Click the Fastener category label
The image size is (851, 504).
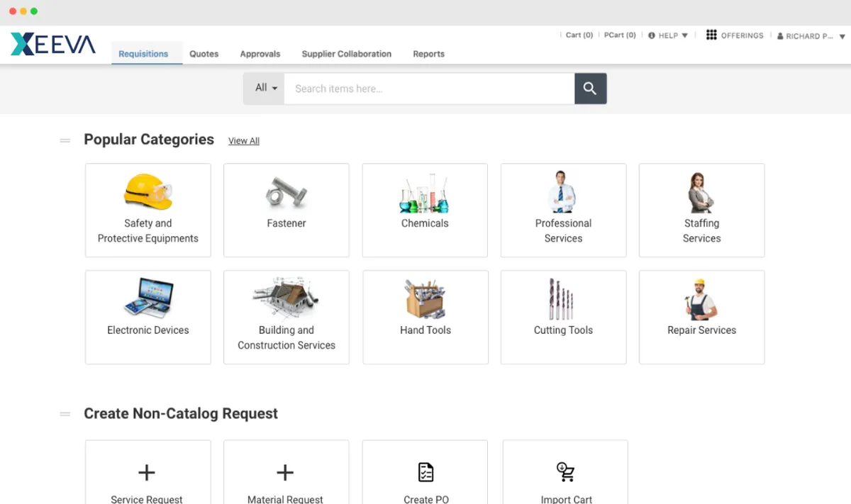click(x=287, y=223)
